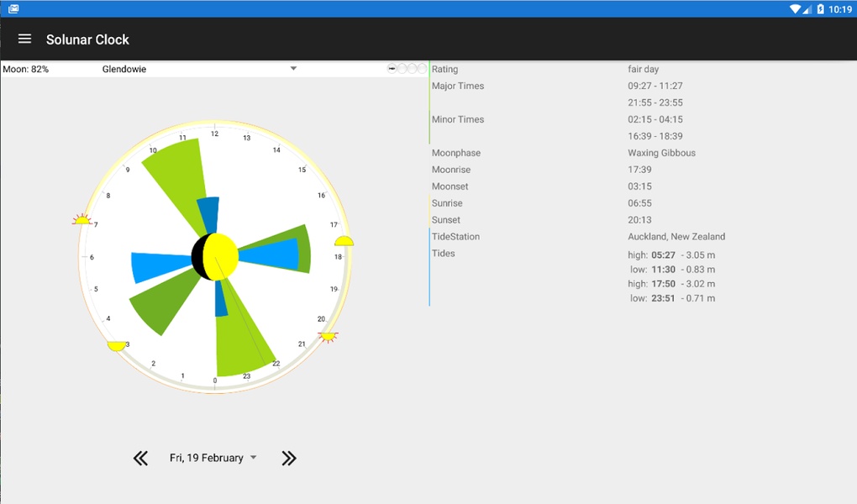Click the 'fair day' rating value
Screen dimensions: 857x504
tap(644, 70)
